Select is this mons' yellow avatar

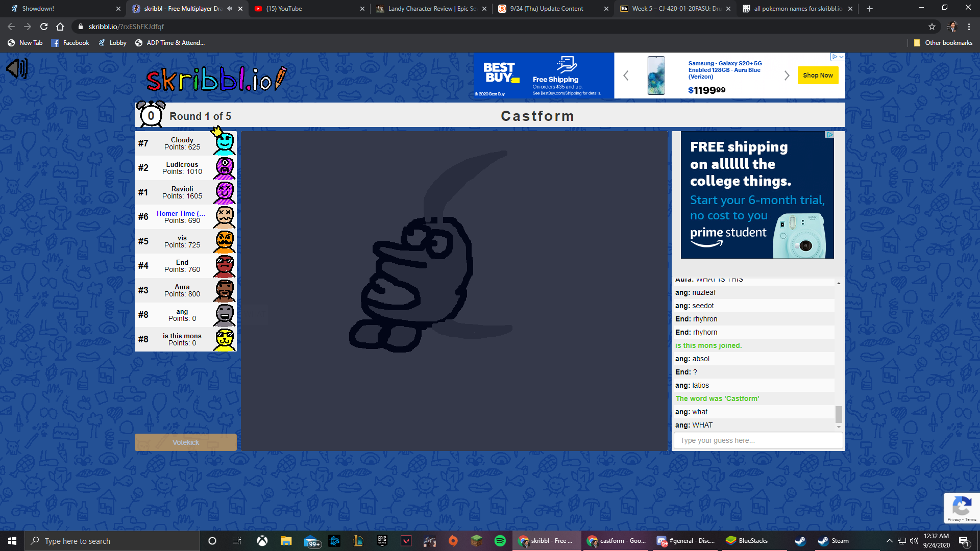(224, 339)
